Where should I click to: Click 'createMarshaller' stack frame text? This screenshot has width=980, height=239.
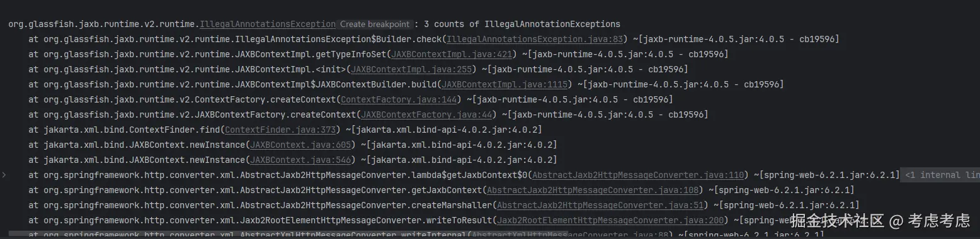pos(452,206)
